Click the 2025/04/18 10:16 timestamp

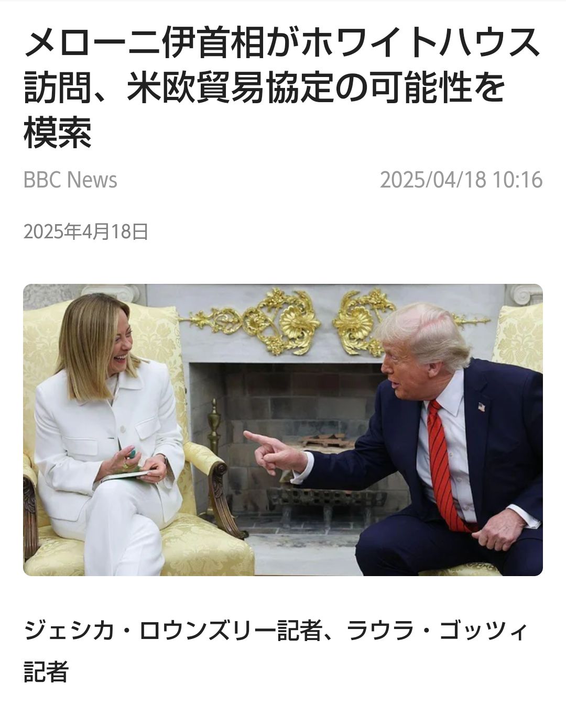coord(461,180)
